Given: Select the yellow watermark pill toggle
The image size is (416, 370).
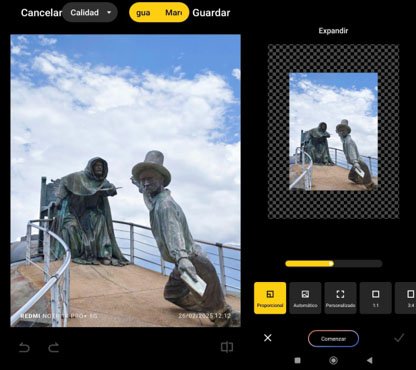Looking at the screenshot, I should tap(159, 13).
